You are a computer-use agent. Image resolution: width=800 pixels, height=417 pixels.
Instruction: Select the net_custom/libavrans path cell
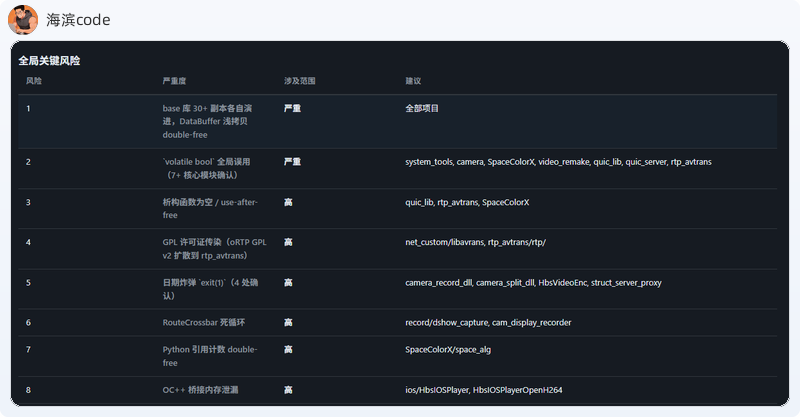476,242
